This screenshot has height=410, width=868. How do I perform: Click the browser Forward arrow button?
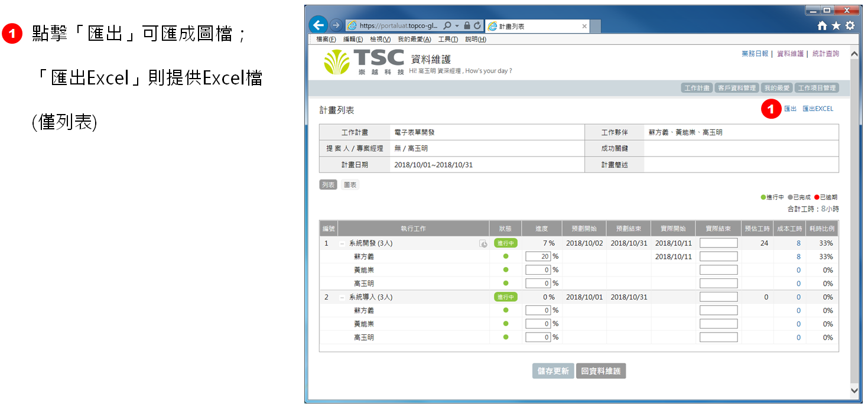click(336, 25)
